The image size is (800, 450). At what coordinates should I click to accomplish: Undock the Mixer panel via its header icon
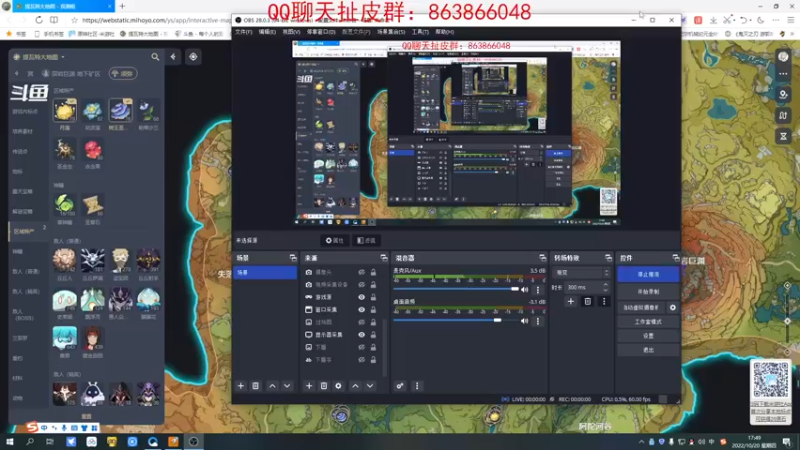[x=542, y=258]
